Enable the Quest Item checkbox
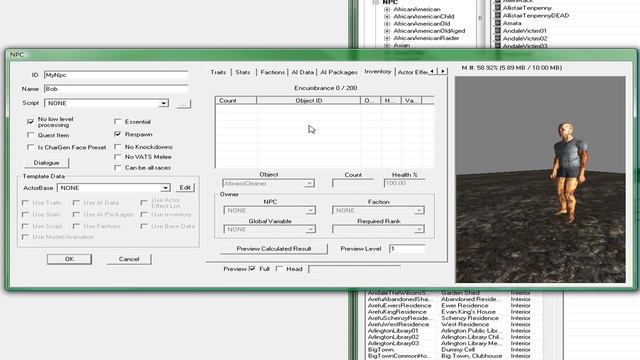 point(30,135)
